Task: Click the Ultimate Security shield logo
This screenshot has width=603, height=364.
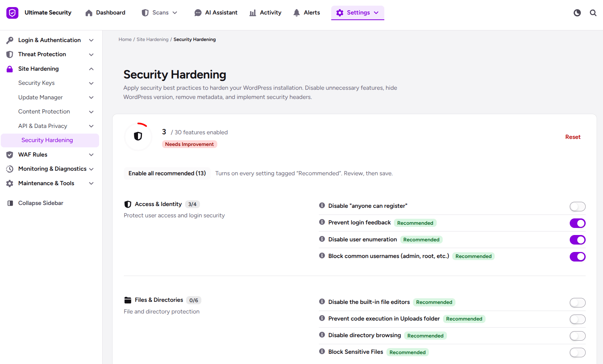Action: [x=12, y=13]
